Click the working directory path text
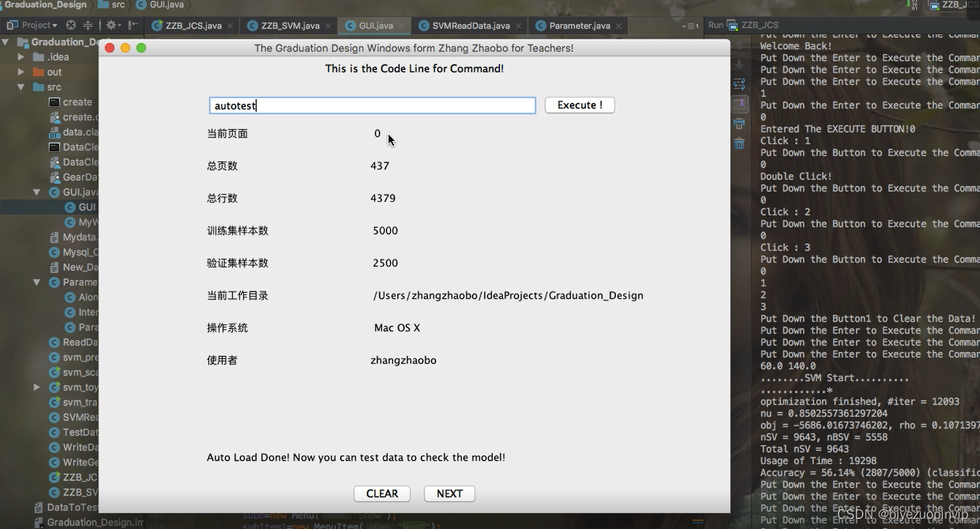Viewport: 980px width, 529px height. (508, 295)
